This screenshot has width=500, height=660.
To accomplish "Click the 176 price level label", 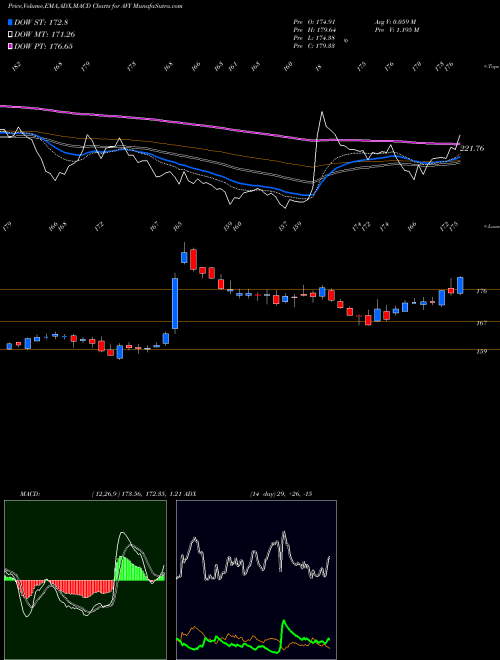I will tap(482, 291).
